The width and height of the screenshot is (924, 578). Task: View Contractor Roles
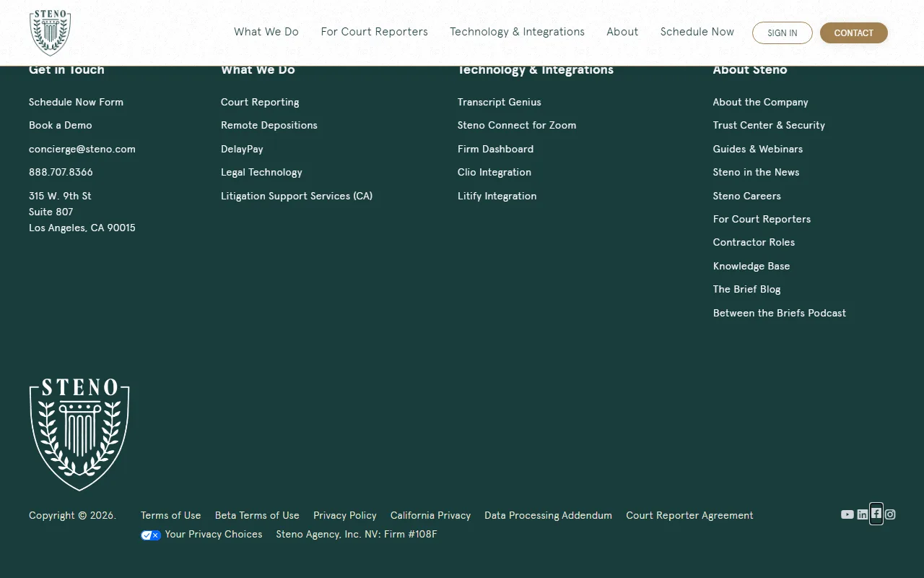click(x=754, y=242)
